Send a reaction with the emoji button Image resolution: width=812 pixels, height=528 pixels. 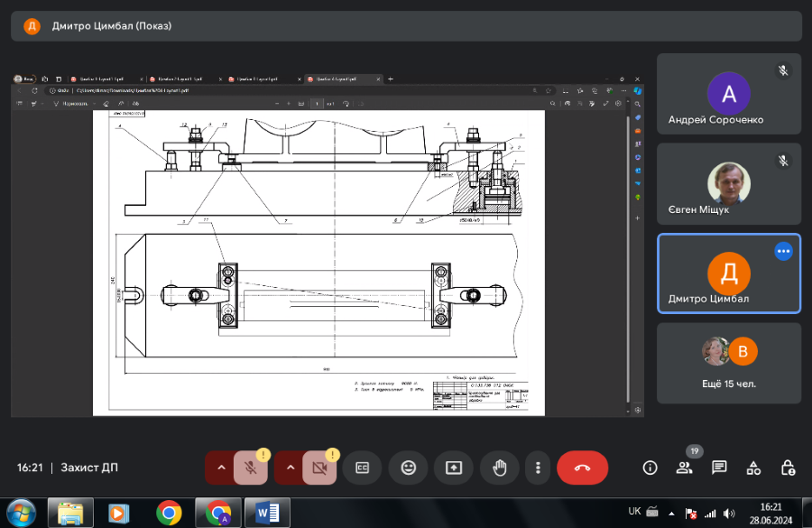click(x=408, y=468)
